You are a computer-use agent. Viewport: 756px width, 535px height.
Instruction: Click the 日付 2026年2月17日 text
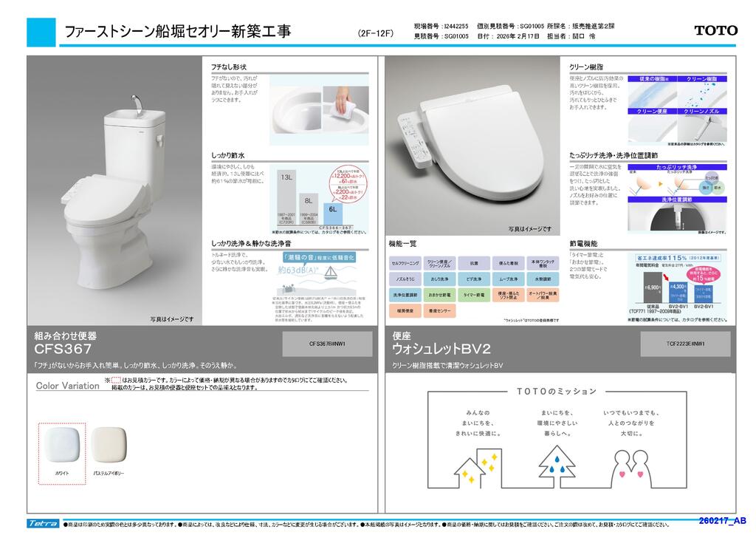(508, 36)
